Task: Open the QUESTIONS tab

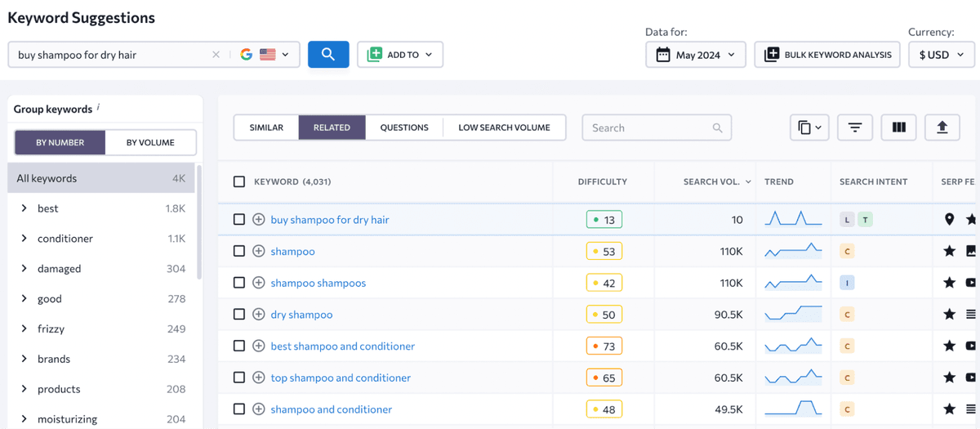Action: [404, 127]
